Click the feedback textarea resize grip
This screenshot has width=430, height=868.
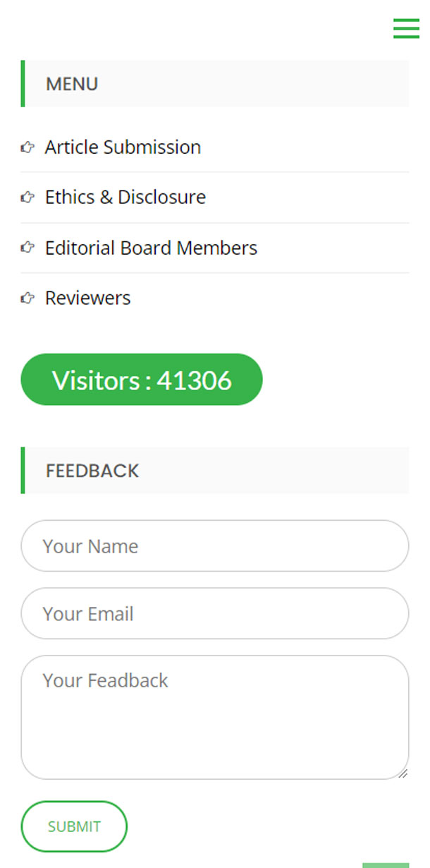click(x=403, y=773)
